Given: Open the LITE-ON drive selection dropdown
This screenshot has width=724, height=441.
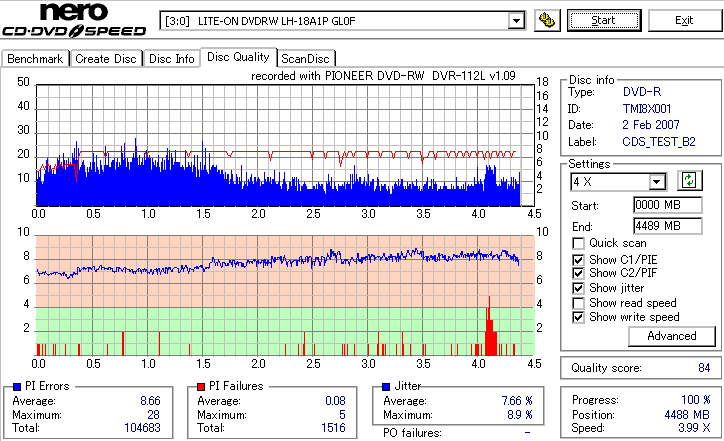Looking at the screenshot, I should [516, 21].
